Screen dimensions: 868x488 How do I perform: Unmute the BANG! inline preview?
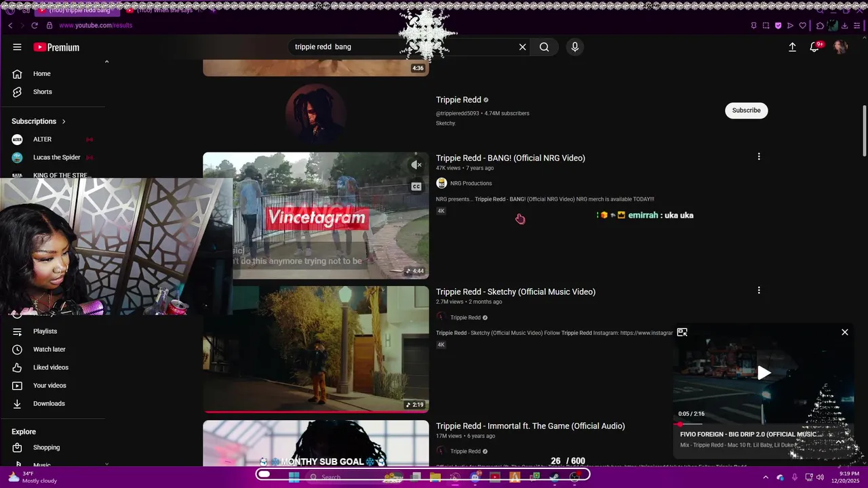(x=416, y=165)
